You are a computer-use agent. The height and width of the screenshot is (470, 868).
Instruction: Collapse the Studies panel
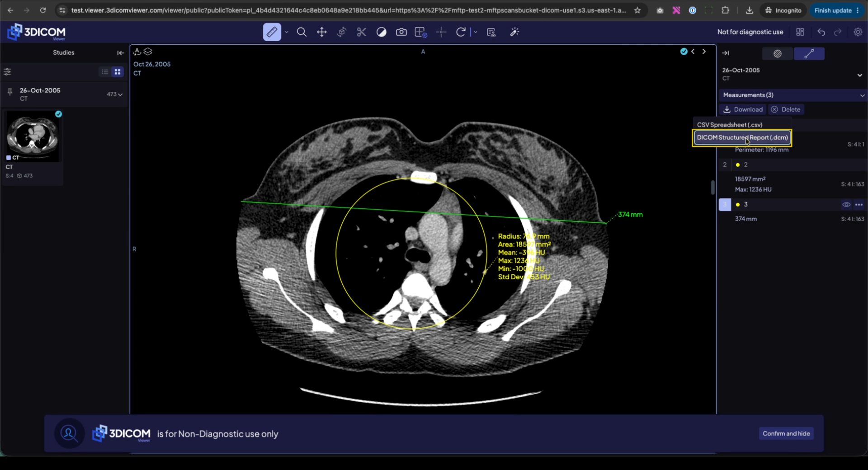(x=120, y=53)
